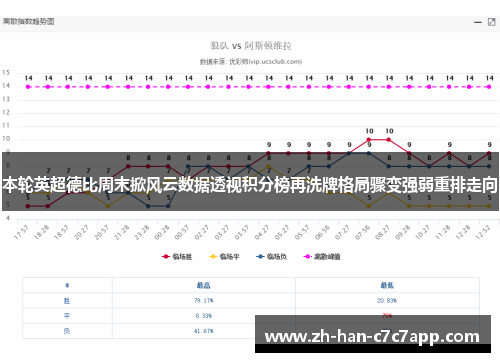Select the magenta 14 point at 17:57

point(28,87)
